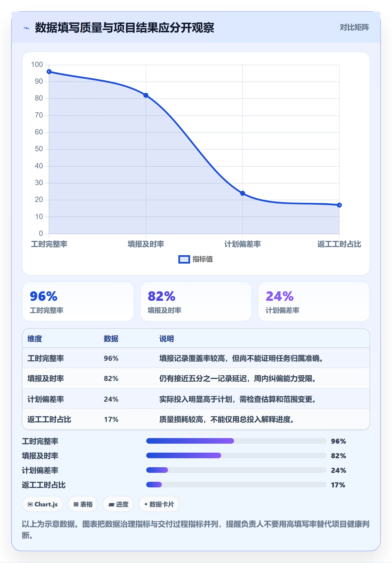Click the 96% value in the table
The height and width of the screenshot is (563, 392).
tap(111, 358)
